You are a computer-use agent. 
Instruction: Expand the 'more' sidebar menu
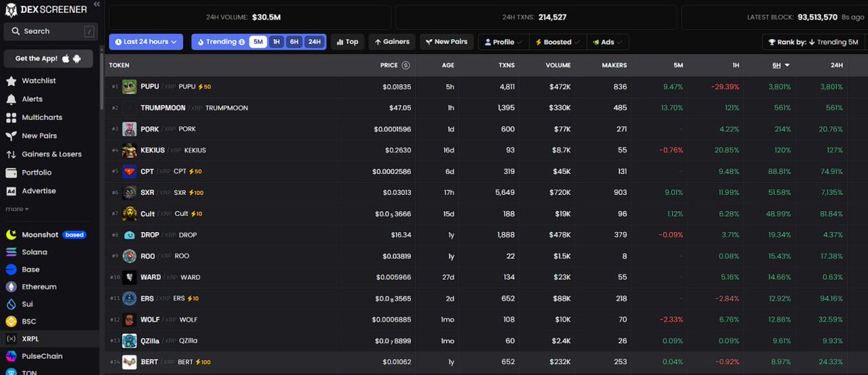pos(17,209)
